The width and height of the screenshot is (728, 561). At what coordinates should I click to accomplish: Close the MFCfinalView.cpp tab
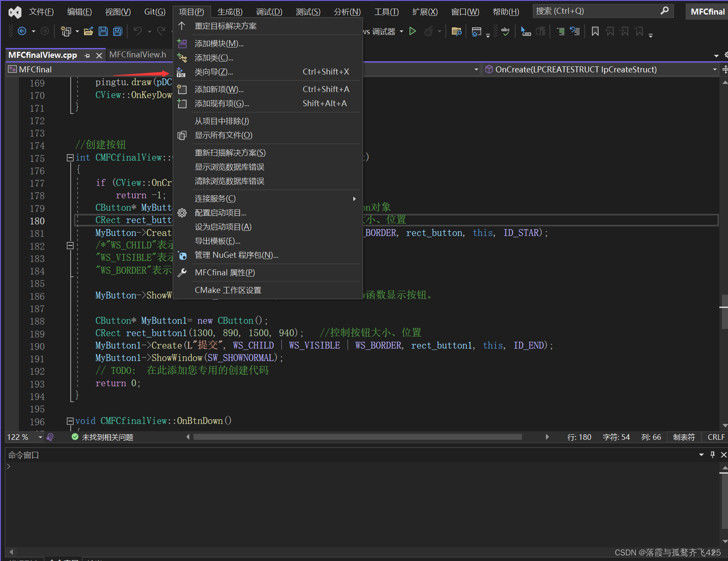tap(99, 56)
